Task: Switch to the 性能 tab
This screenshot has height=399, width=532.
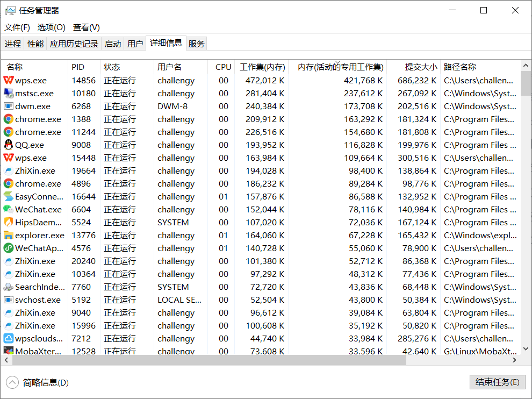Action: (x=35, y=44)
